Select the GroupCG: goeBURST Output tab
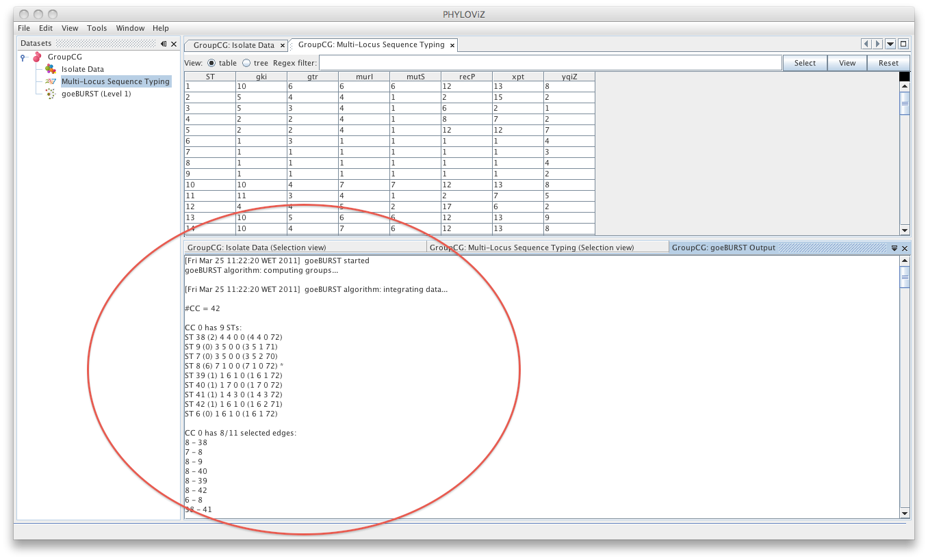Viewport: 928px width, 560px height. point(724,248)
